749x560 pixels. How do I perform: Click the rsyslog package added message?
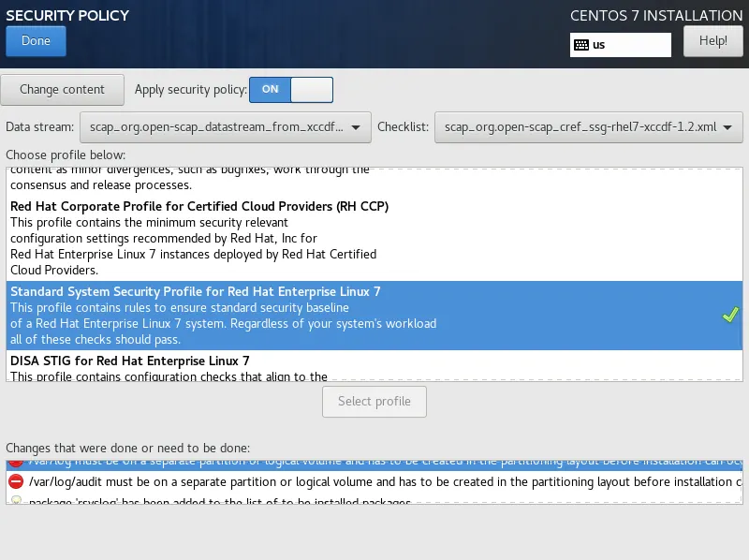coord(374,498)
